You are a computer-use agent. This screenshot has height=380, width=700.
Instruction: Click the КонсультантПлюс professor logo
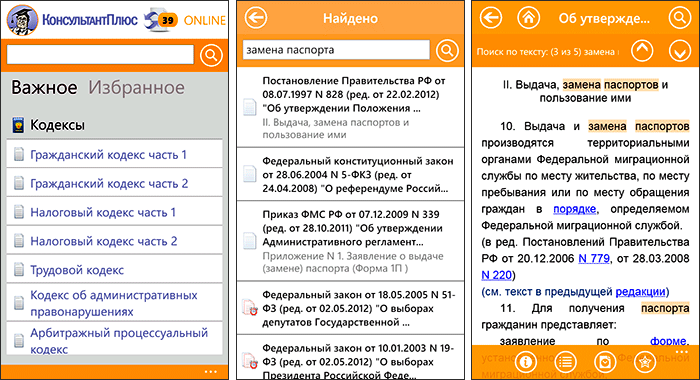coord(22,20)
